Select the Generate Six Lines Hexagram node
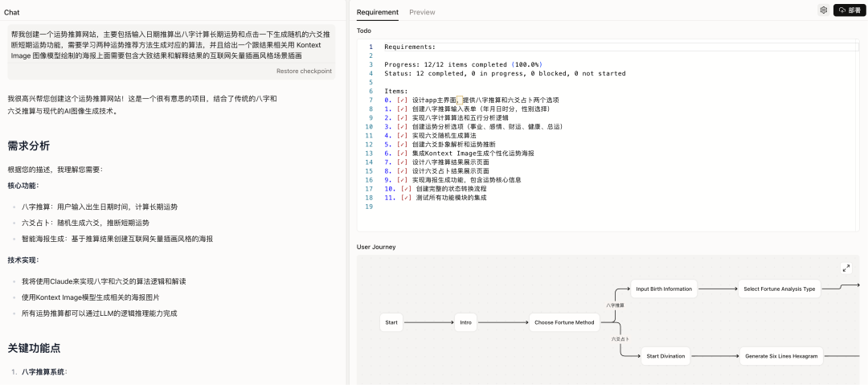This screenshot has height=385, width=868. [781, 356]
